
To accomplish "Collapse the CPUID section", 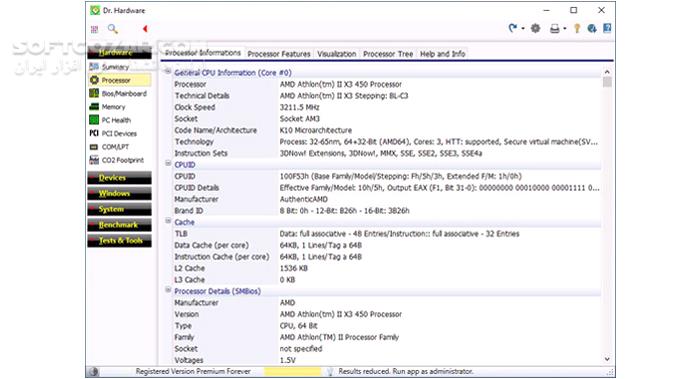I will pyautogui.click(x=168, y=163).
